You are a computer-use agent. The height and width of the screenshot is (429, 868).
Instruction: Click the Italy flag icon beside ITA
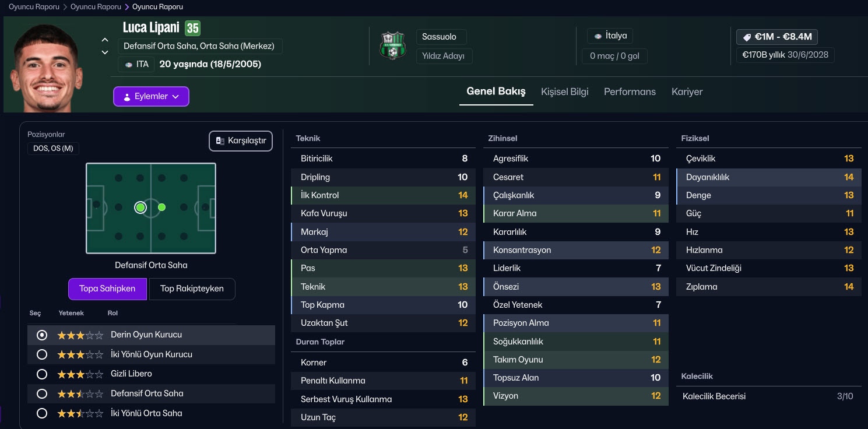coord(128,64)
